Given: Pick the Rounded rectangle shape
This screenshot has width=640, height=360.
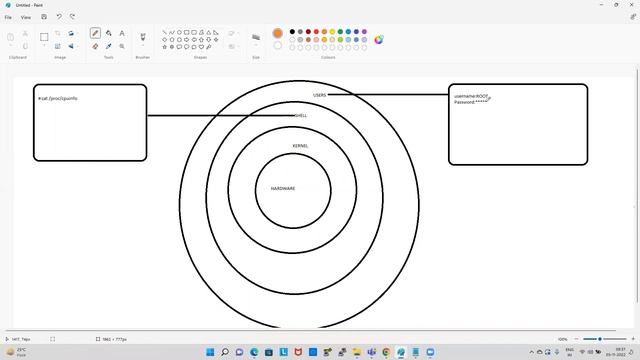Looking at the screenshot, I should click(x=194, y=32).
